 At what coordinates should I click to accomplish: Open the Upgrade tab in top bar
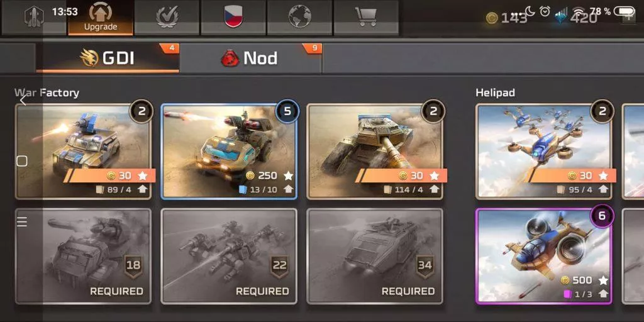pos(101,18)
